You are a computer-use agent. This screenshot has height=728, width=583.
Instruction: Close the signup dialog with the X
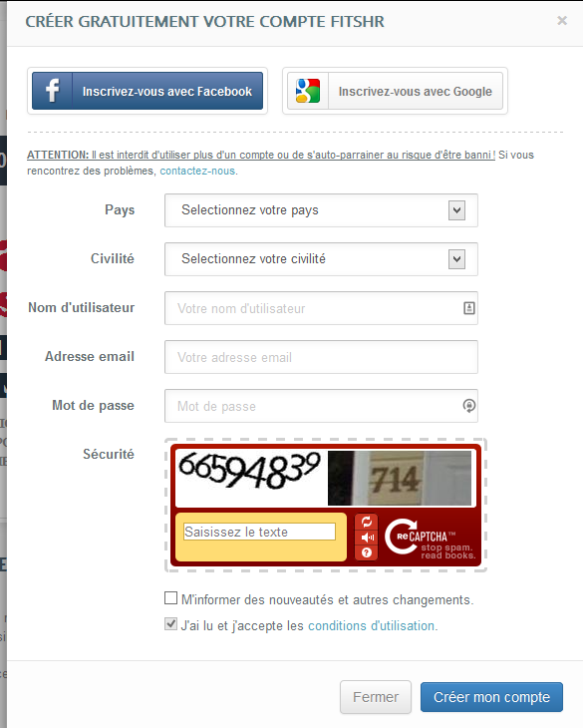click(x=562, y=20)
